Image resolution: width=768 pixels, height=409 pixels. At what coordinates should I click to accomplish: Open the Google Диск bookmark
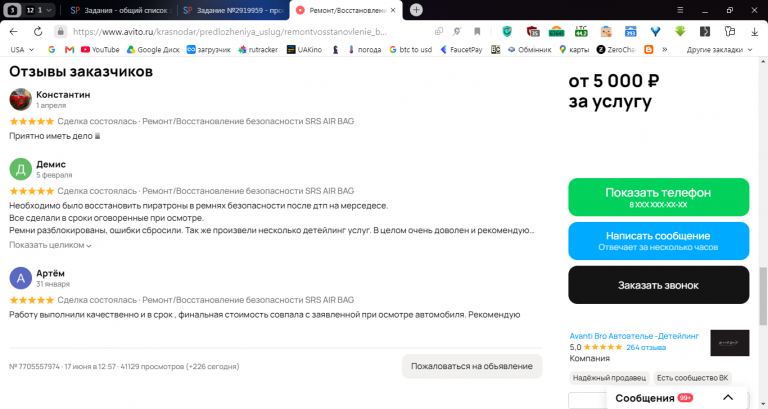click(x=153, y=49)
